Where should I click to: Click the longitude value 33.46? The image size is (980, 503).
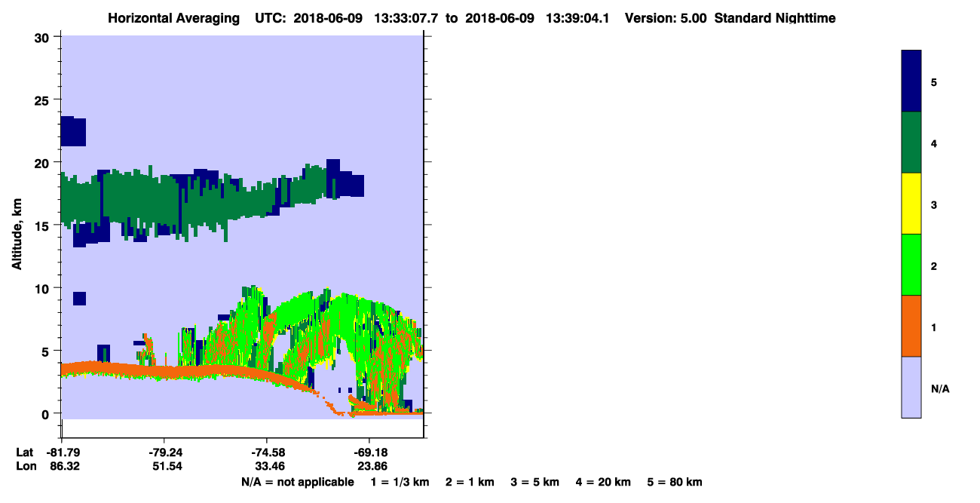[x=270, y=466]
